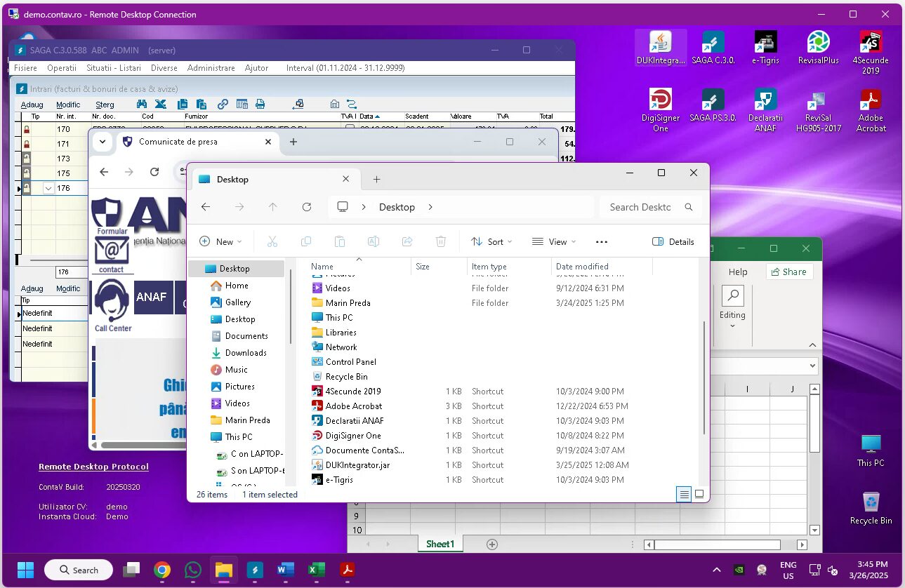This screenshot has height=588, width=905.
Task: Refresh the Desktop folder in File Explorer
Action: pyautogui.click(x=306, y=207)
